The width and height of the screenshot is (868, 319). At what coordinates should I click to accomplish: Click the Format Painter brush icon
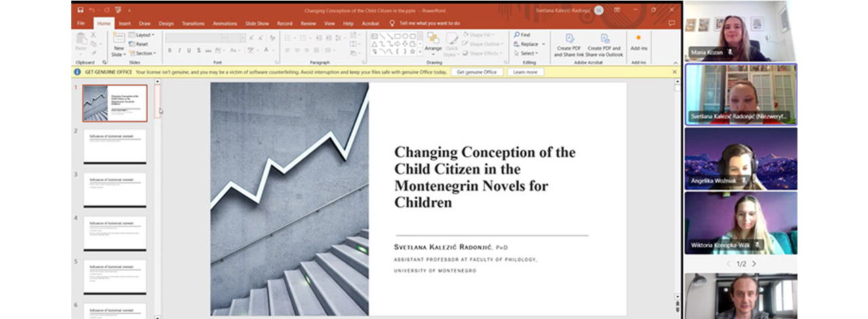[93, 53]
